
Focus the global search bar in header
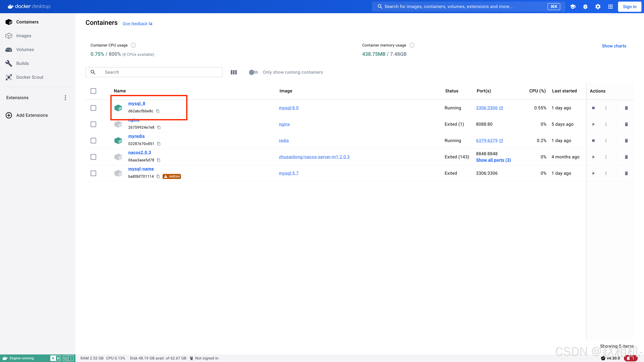coord(468,6)
